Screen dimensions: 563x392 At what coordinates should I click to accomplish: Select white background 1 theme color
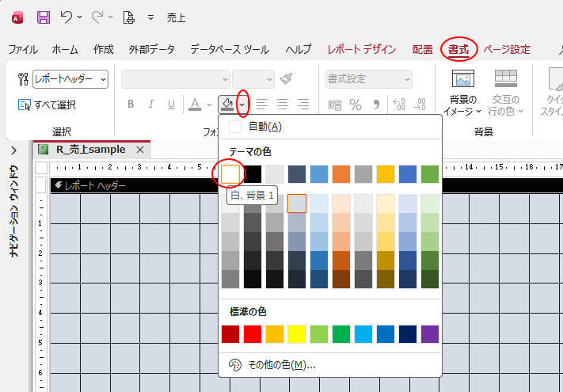(230, 174)
